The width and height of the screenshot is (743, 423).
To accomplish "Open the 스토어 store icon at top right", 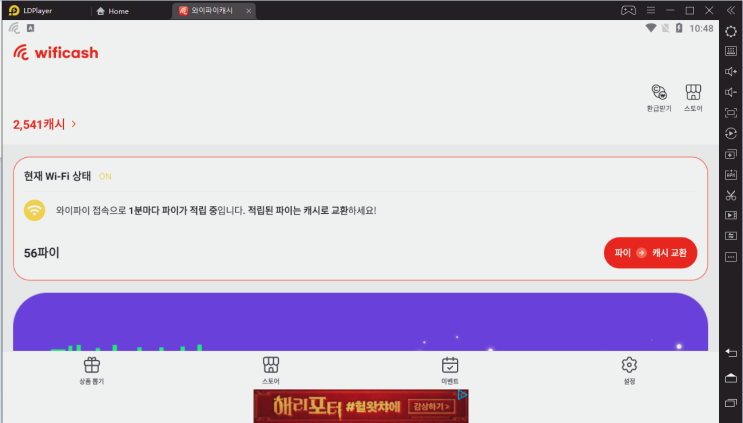I will tap(693, 98).
